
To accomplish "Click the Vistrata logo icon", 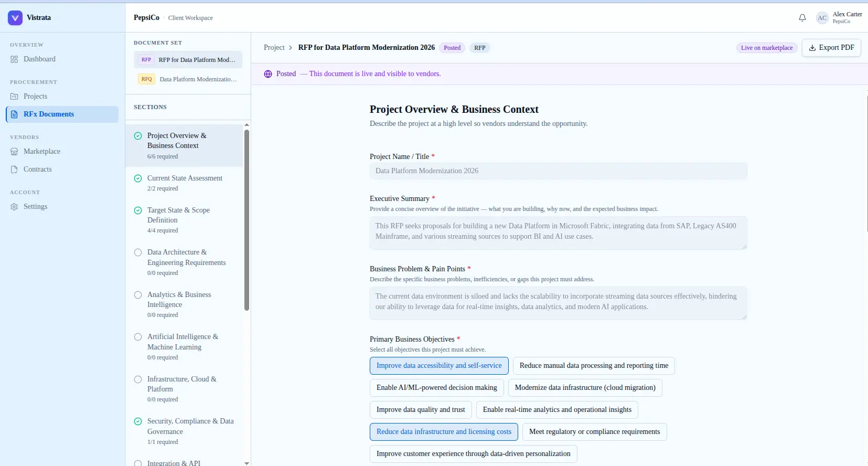I will click(15, 18).
